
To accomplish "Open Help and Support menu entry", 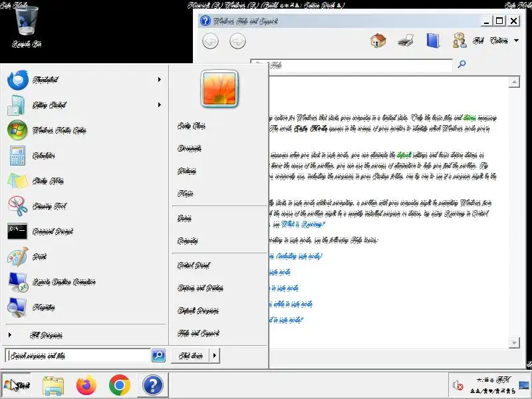I will [198, 334].
